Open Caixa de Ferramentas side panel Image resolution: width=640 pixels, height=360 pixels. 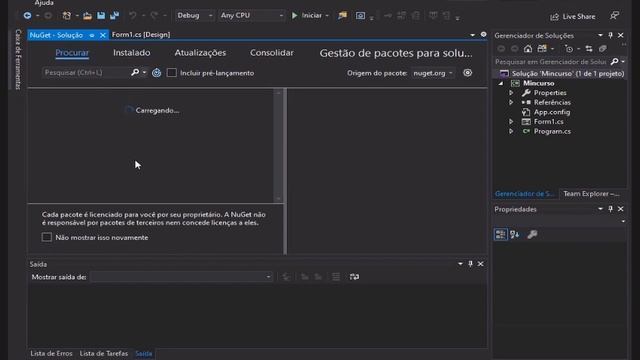(18, 59)
